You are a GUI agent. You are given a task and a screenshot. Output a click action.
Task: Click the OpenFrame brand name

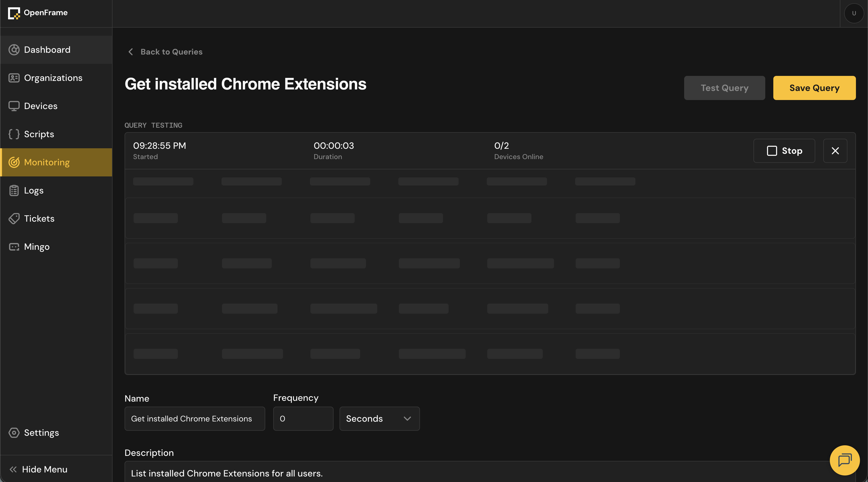[46, 13]
